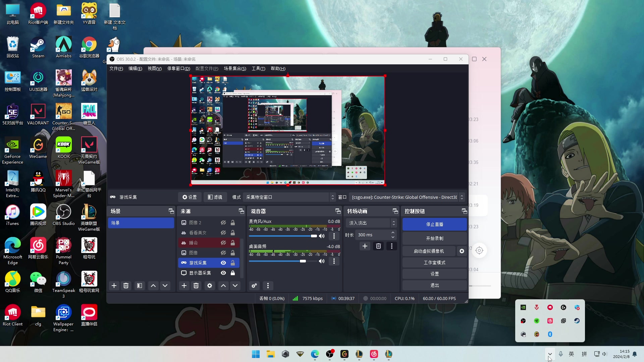Mute the 麦克风/Aux speaker icon
This screenshot has height=362, width=644.
(322, 236)
